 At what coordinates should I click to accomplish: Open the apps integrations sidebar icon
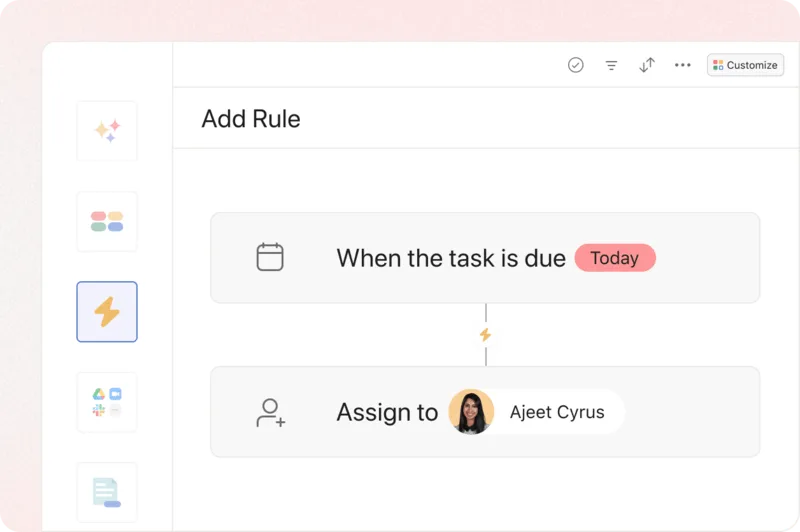107,402
